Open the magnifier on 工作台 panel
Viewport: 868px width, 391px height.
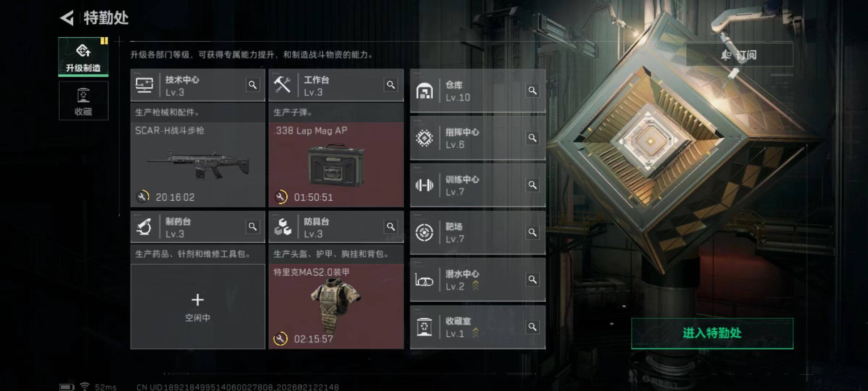391,85
